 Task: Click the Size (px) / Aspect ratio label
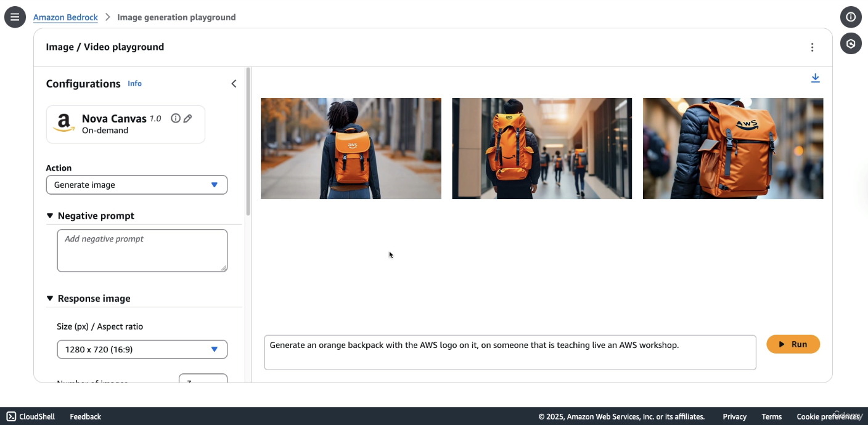[100, 326]
